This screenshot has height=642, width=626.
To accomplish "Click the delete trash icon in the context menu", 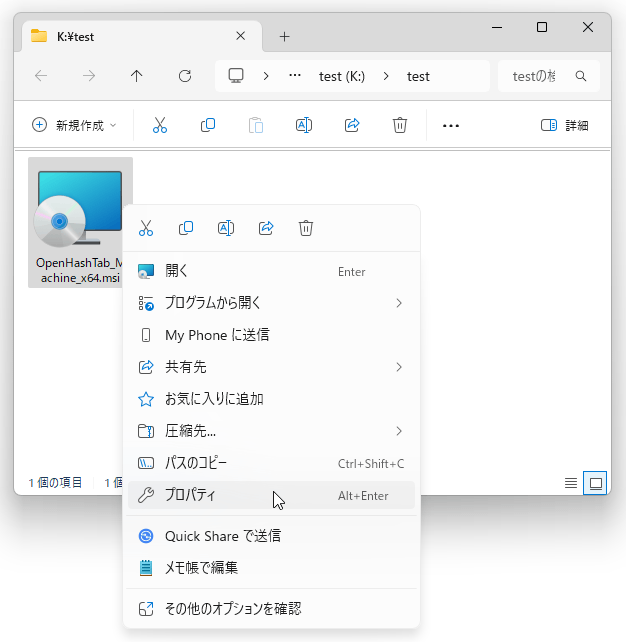I will coord(306,228).
